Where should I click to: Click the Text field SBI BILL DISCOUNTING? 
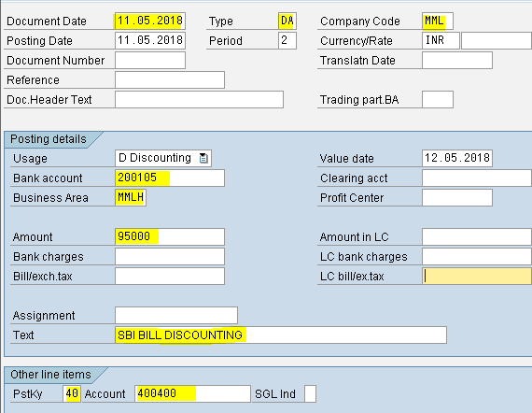point(281,335)
